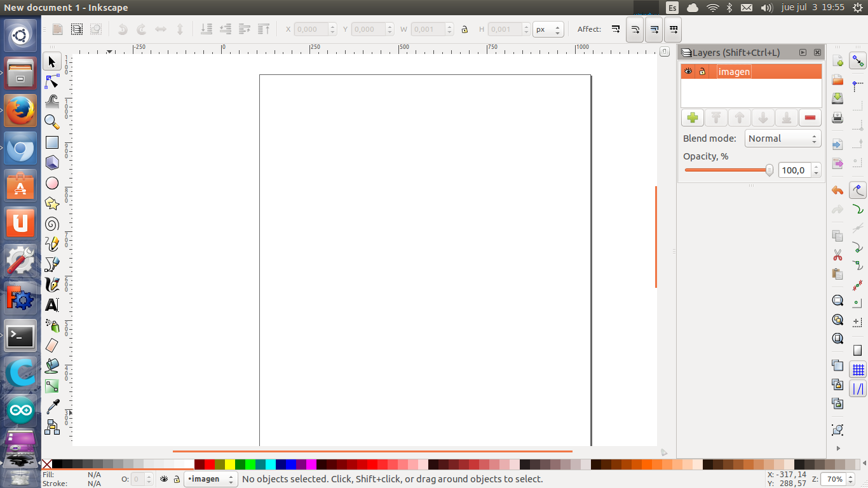Open the imagen layer selector in status bar
The image size is (868, 488).
tap(210, 479)
